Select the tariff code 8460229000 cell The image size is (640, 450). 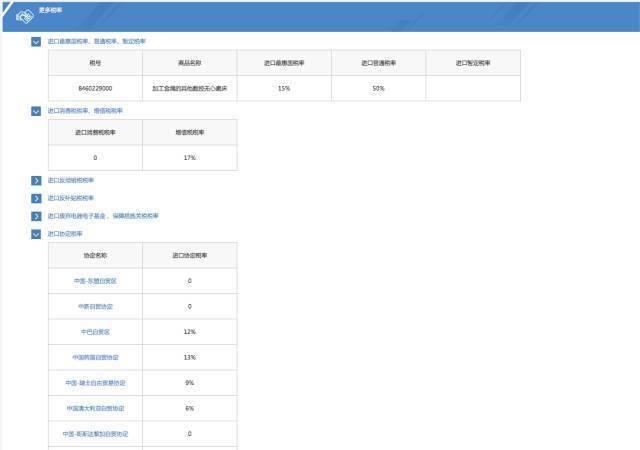click(95, 88)
